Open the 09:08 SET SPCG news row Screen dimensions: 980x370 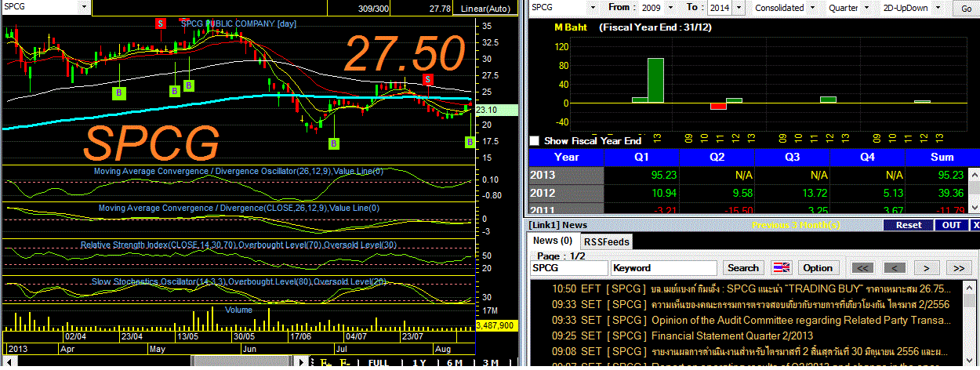[751, 350]
